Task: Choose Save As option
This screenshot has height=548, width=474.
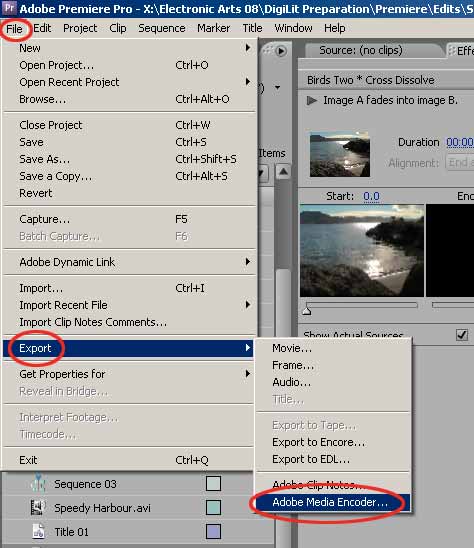Action: pyautogui.click(x=129, y=159)
